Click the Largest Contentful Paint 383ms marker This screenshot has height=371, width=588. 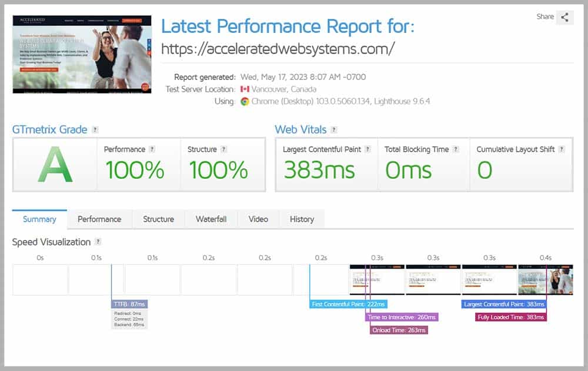coord(504,304)
